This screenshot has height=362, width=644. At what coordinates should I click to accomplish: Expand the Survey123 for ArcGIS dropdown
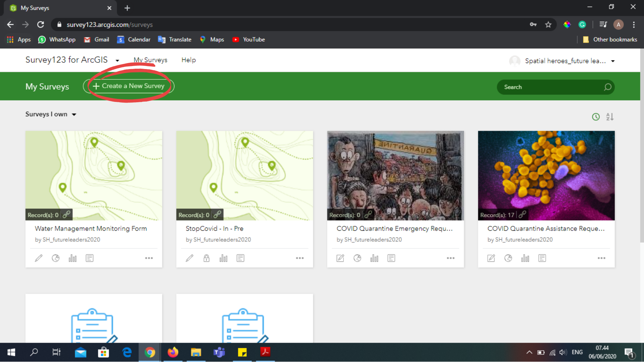click(117, 61)
